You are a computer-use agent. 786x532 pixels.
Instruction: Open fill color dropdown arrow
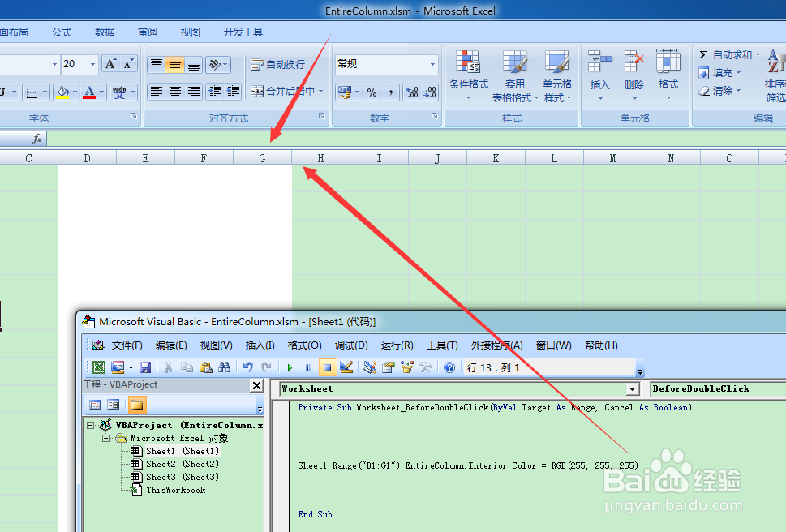[x=75, y=92]
